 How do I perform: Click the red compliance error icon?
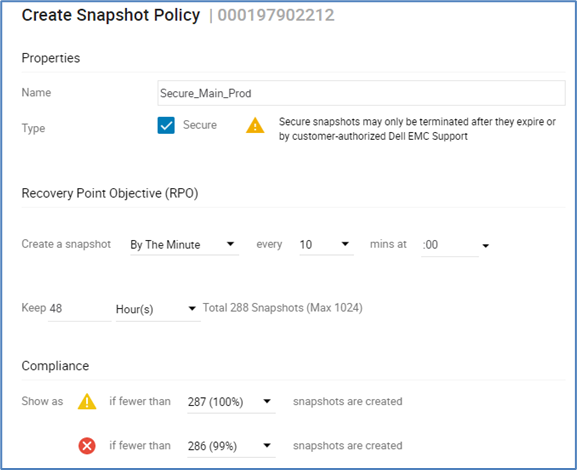point(87,446)
